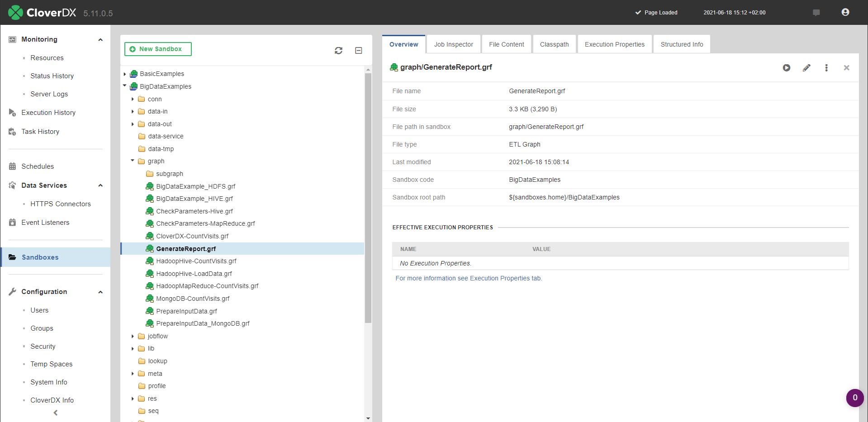Run the GenerateReport graph with play icon
The height and width of the screenshot is (422, 868).
click(787, 68)
